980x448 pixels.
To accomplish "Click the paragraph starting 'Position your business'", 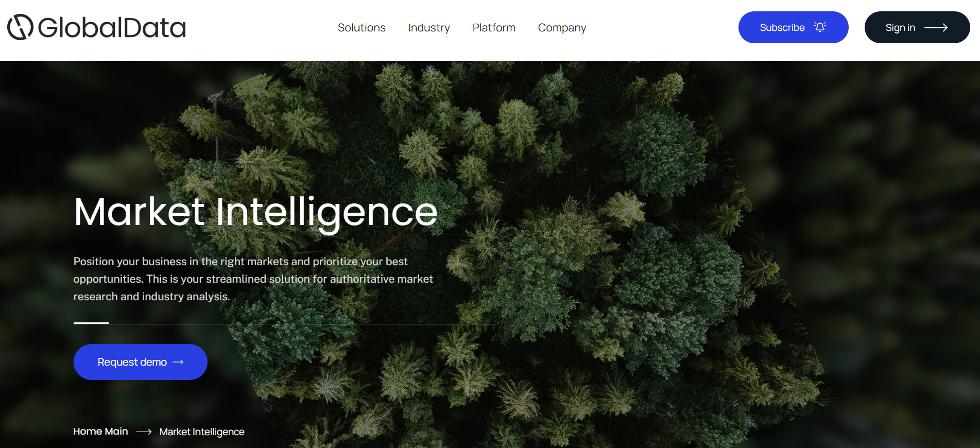I will pyautogui.click(x=253, y=279).
